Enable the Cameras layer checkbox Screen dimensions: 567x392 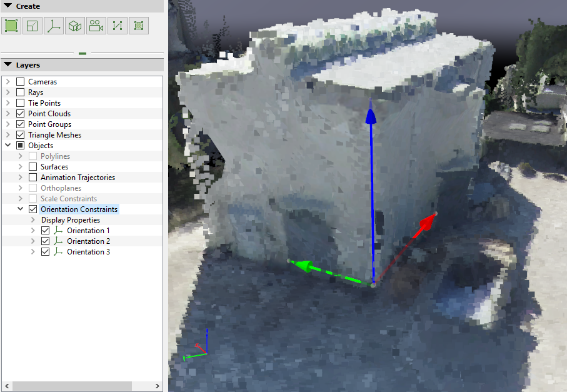coord(21,82)
